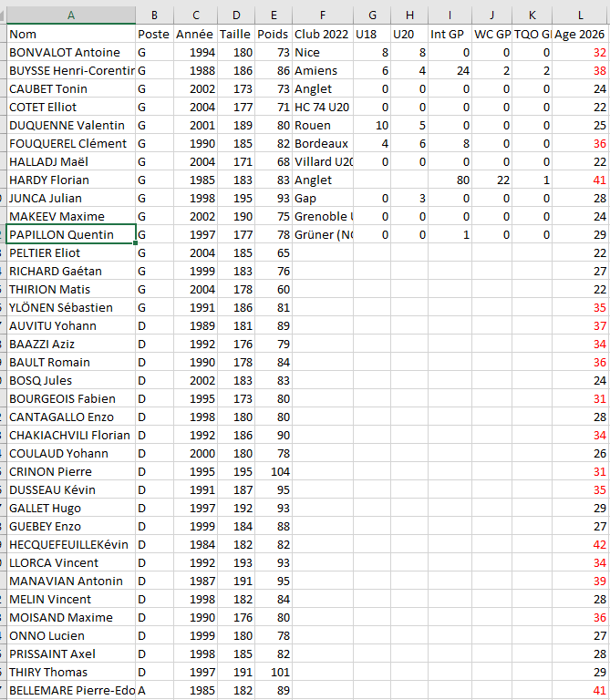The height and width of the screenshot is (700, 610).
Task: Click the 'U18' header cell
Action: (372, 34)
